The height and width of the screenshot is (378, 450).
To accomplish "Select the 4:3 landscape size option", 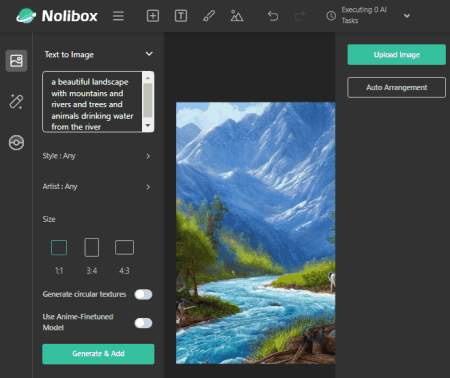I will click(124, 248).
